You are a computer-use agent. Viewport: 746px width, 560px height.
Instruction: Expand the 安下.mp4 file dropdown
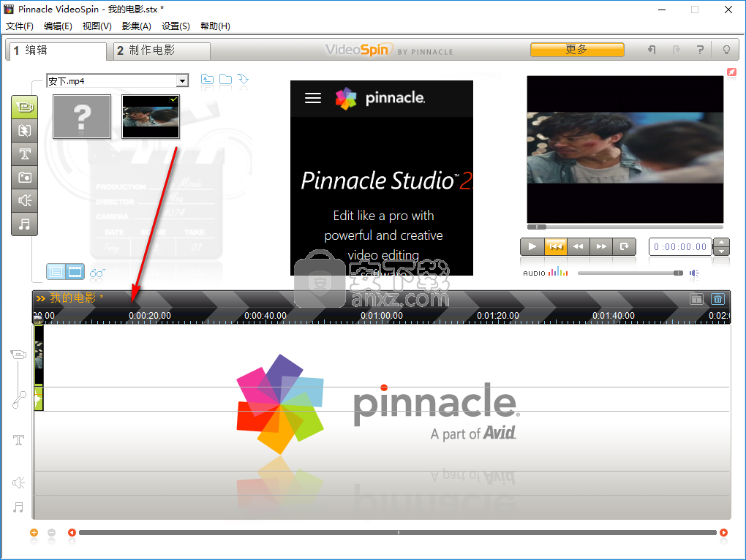click(182, 81)
